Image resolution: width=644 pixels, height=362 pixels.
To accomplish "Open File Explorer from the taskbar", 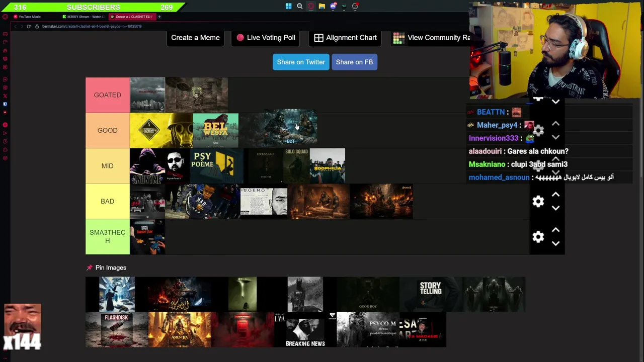I will click(321, 6).
